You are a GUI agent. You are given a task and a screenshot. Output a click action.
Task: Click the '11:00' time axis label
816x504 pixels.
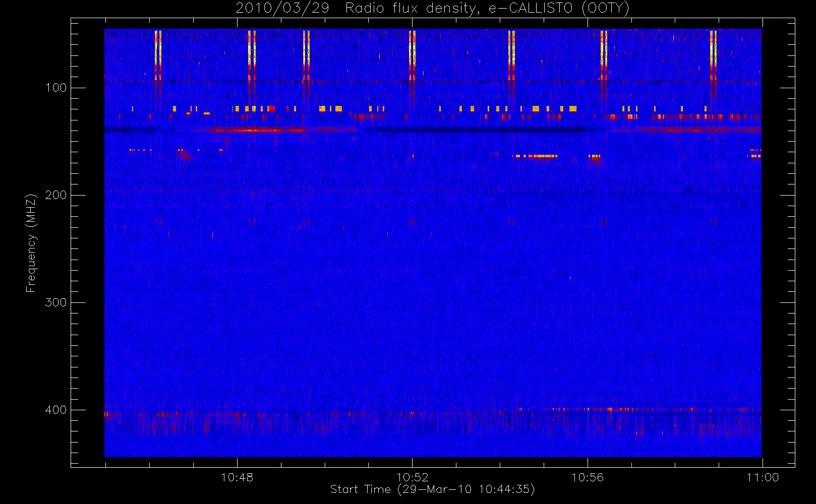tap(763, 477)
